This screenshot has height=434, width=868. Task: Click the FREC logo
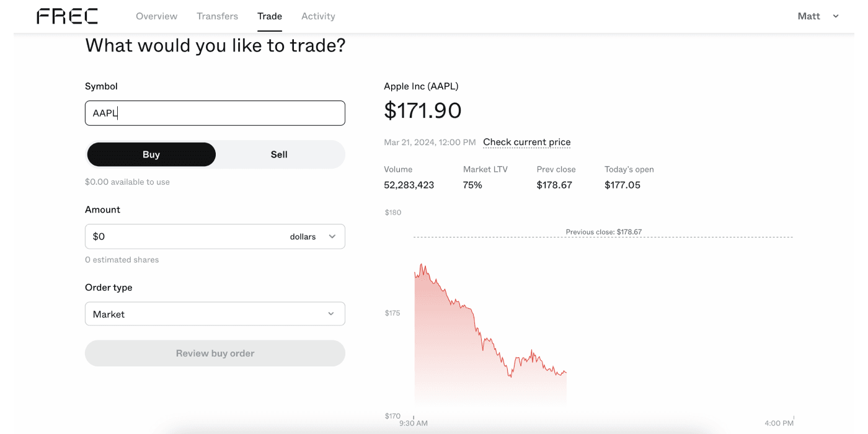[x=67, y=16]
